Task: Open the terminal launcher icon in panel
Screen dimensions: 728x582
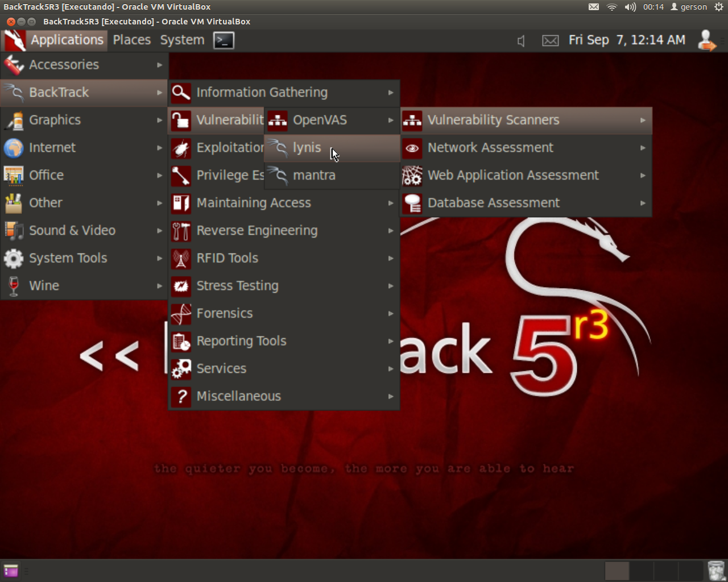Action: click(224, 40)
